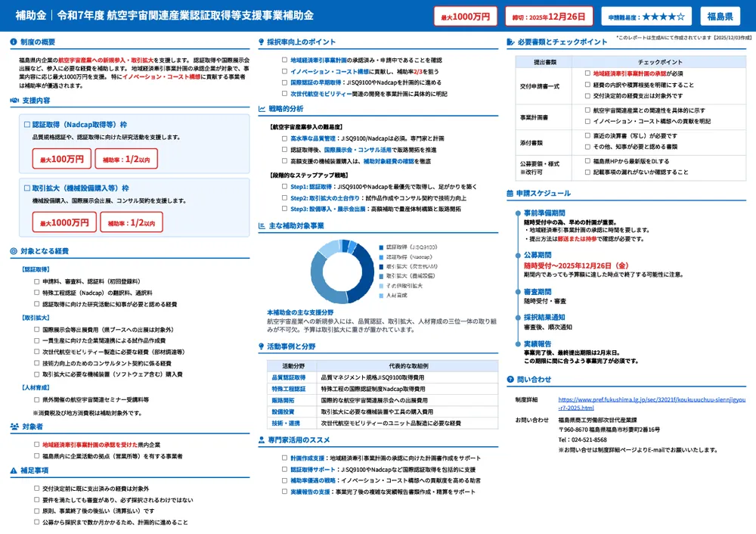This screenshot has width=756, height=534.
Task: Click the handshake icon beside 支援内容
Action: [x=14, y=100]
